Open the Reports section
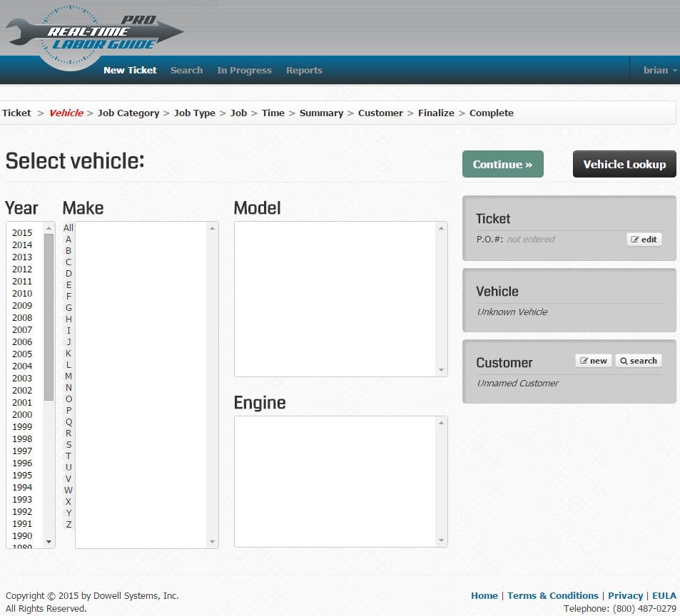680x616 pixels. click(x=304, y=70)
